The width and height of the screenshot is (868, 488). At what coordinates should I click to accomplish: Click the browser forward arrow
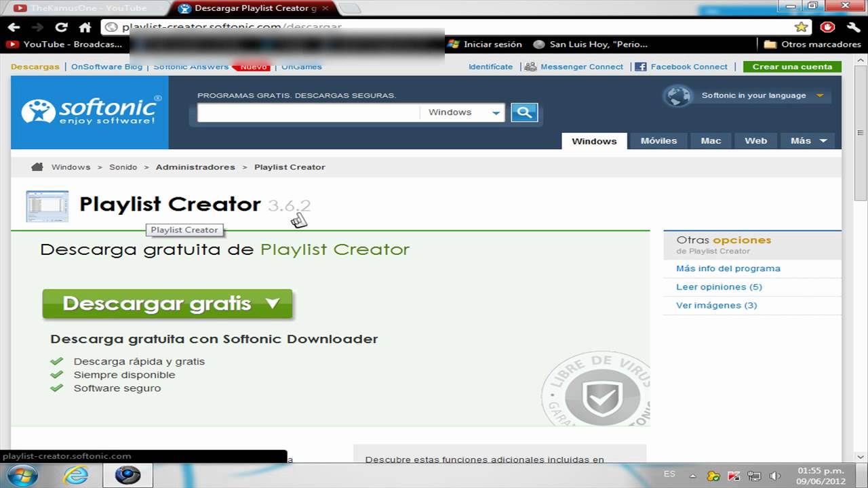38,27
